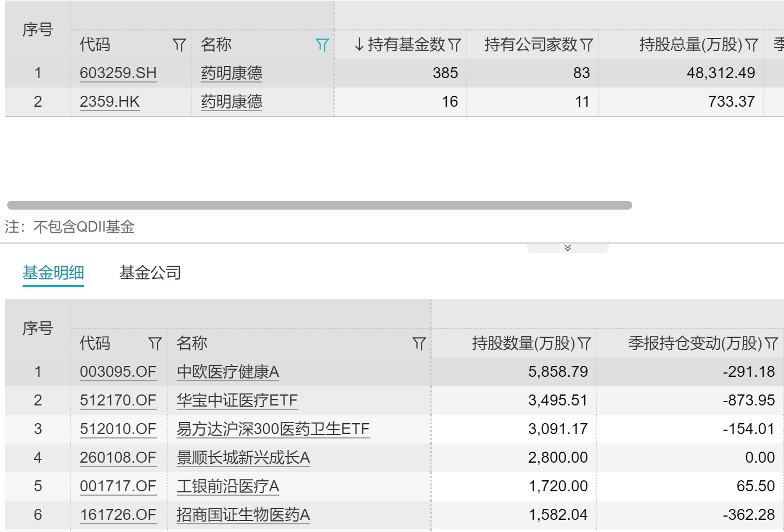Select holding value 1,582.04

[558, 515]
